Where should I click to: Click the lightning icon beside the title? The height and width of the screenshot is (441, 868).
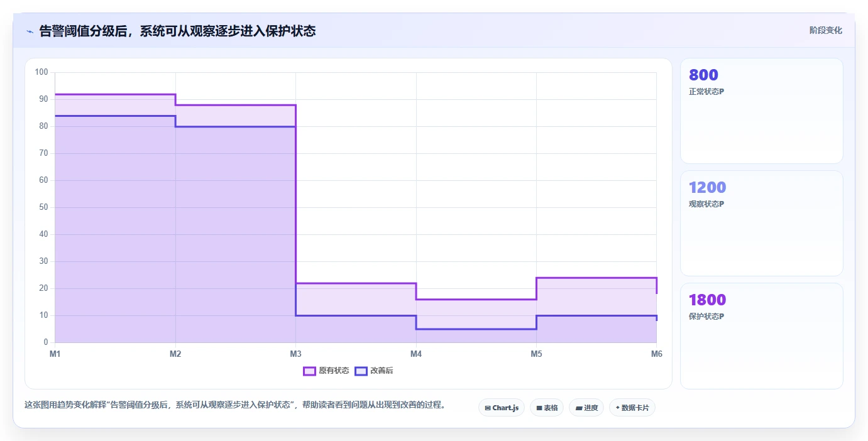point(30,31)
